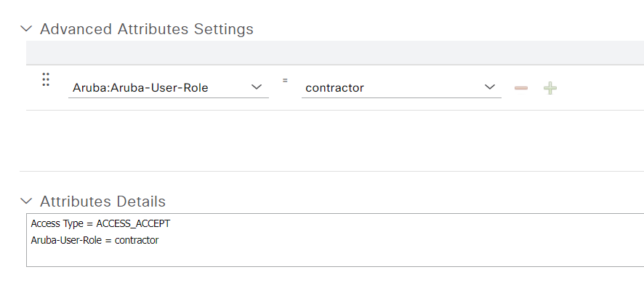Click empty area below the attribute row
This screenshot has width=644, height=291.
(335, 140)
